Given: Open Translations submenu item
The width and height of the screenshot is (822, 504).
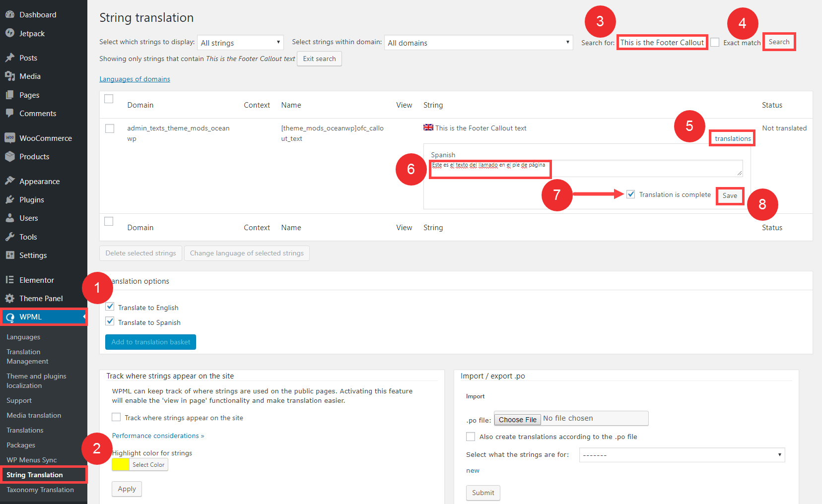Looking at the screenshot, I should coord(25,430).
